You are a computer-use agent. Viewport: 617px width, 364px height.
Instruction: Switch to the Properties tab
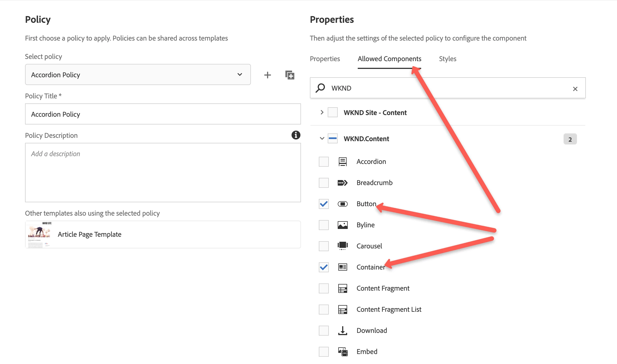(325, 59)
